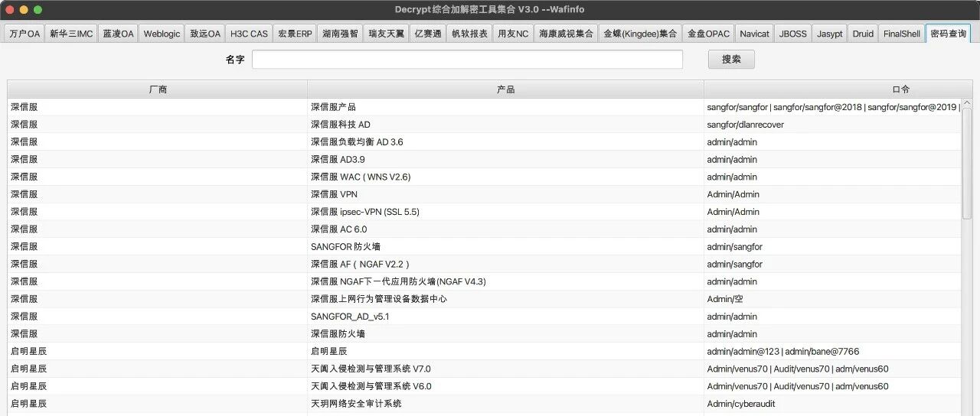The height and width of the screenshot is (416, 980).
Task: Open the 海康威视集合 tab
Action: [x=566, y=34]
